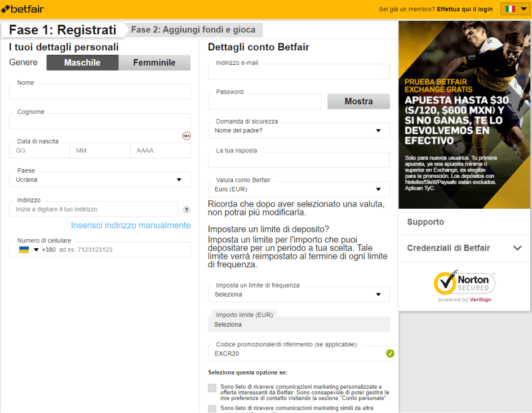The image size is (532, 413).
Task: Click the Ukraine flag phone prefix icon
Action: click(24, 249)
